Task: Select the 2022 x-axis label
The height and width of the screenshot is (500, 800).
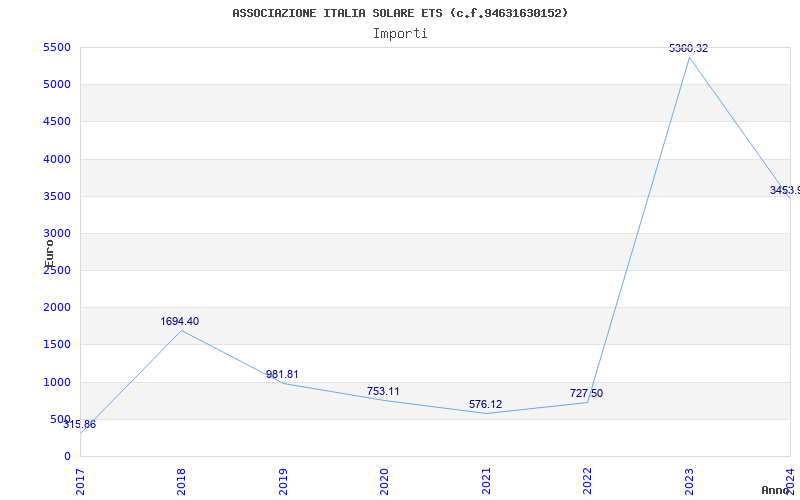Action: click(587, 481)
